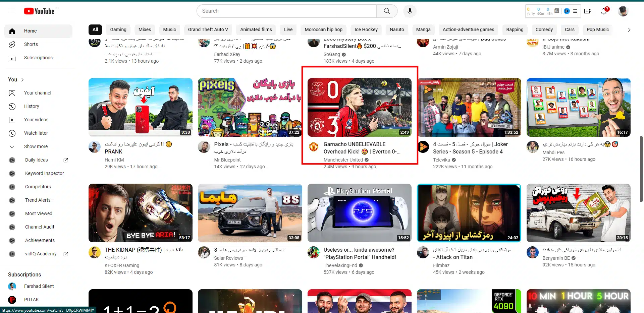Viewport: 644px width, 313px height.
Task: Select the Gaming category chip
Action: coord(118,29)
